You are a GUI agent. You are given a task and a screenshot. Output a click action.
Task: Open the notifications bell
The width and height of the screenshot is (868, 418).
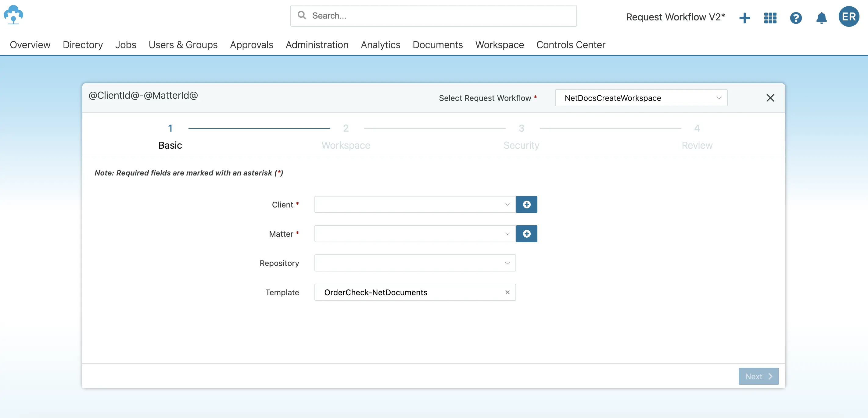821,18
